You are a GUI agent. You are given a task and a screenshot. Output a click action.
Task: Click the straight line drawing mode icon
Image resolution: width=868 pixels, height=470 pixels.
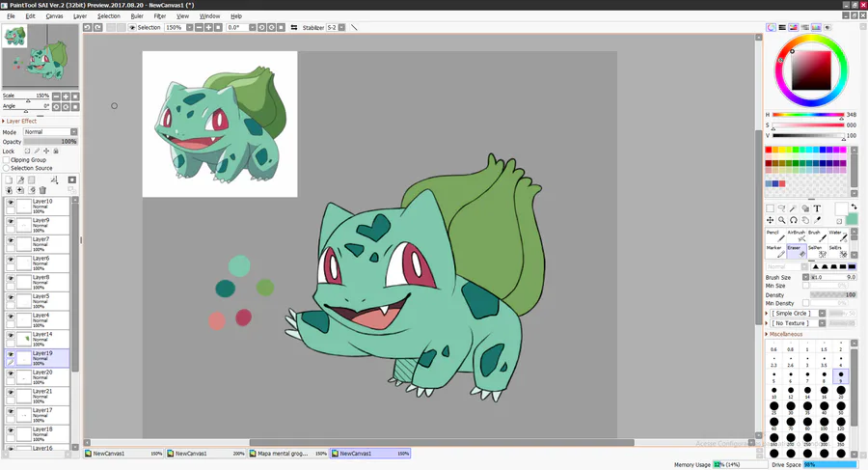click(354, 27)
